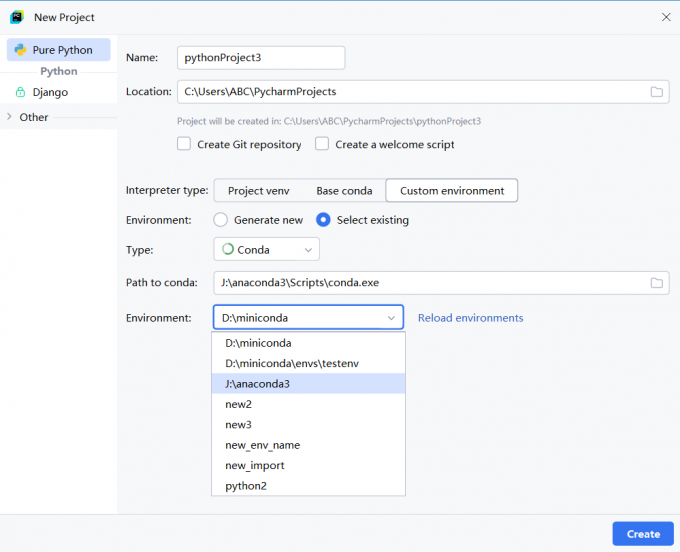Click the Reload environments link
Image resolution: width=680 pixels, height=552 pixels.
pos(471,318)
